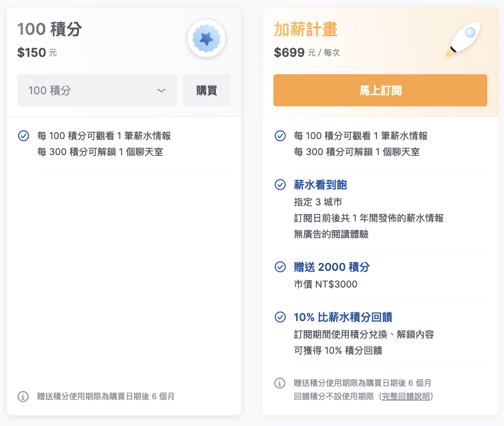This screenshot has height=426, width=504.
Task: Click check icon beside 贈送 2000 積分
Action: coord(280,267)
